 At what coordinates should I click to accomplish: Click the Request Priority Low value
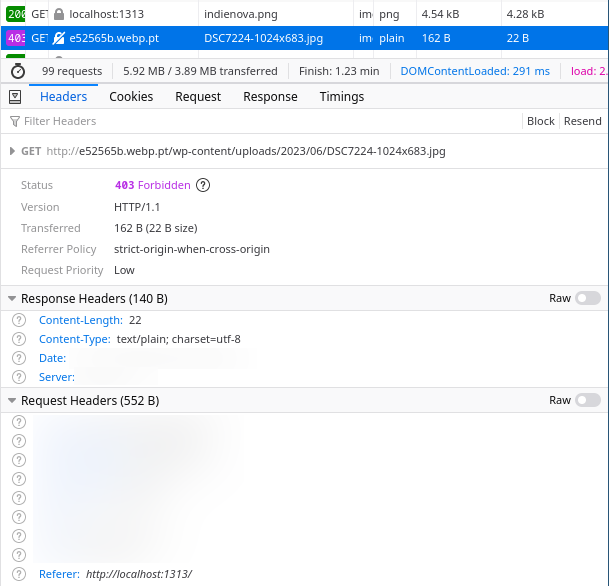(124, 270)
